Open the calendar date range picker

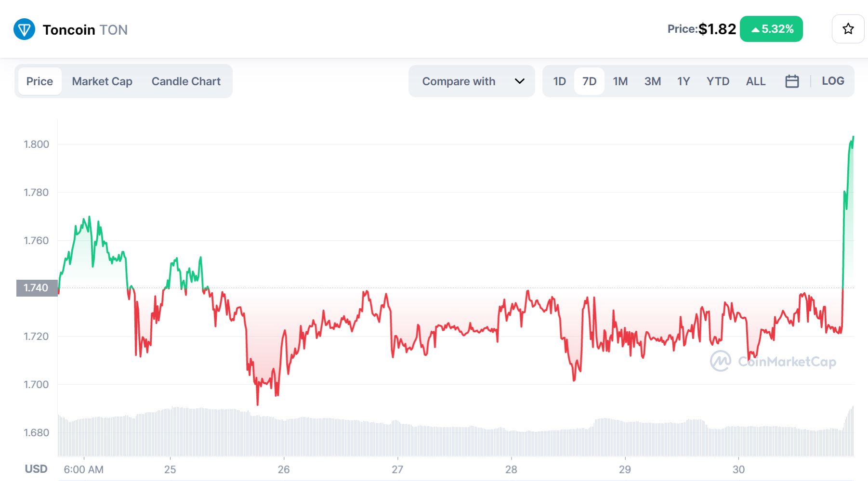pos(792,81)
